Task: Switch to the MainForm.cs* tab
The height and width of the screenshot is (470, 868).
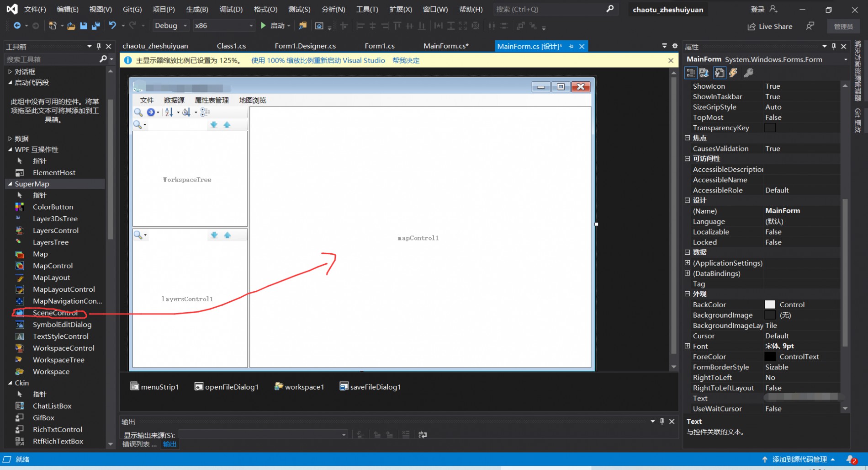Action: [x=446, y=46]
